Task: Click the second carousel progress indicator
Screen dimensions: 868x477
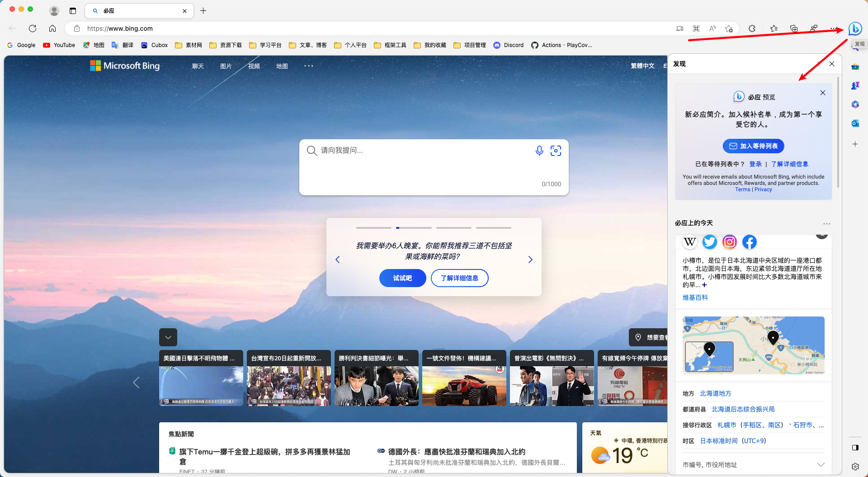Action: coord(414,228)
